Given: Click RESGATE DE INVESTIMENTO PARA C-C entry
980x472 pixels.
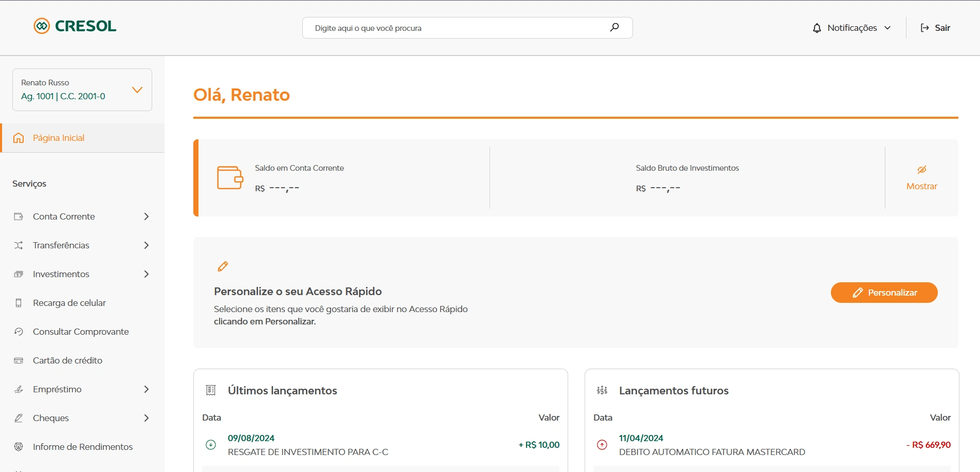Looking at the screenshot, I should [x=308, y=452].
